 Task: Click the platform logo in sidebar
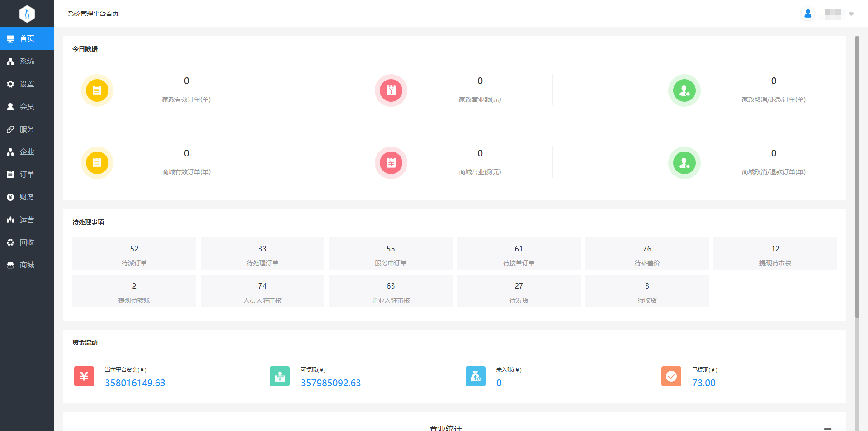pyautogui.click(x=27, y=14)
